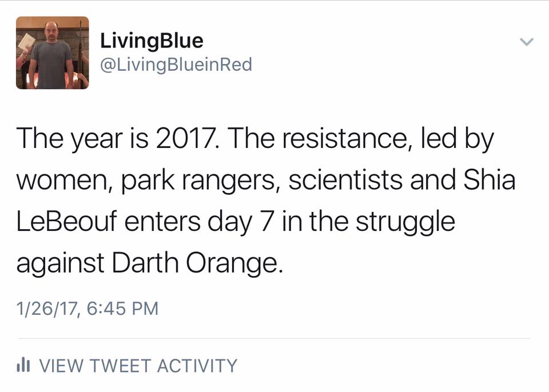Open LivingBlue's profile picture
The width and height of the screenshot is (549, 392).
53,53
